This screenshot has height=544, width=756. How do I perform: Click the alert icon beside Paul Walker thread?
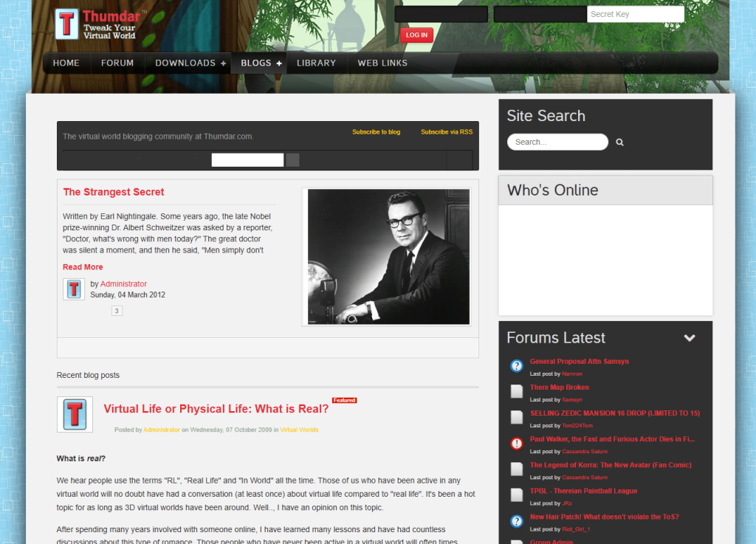(516, 444)
